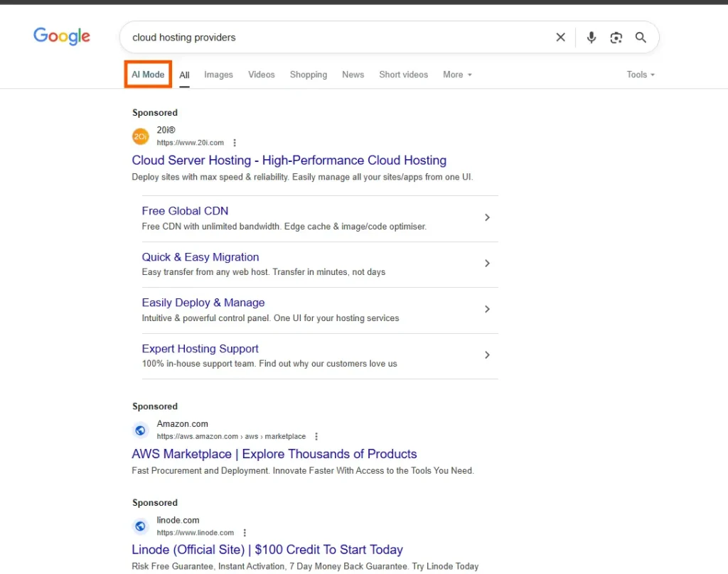Open the three-dot menu beside linode.com URL
This screenshot has width=728, height=574.
[245, 533]
